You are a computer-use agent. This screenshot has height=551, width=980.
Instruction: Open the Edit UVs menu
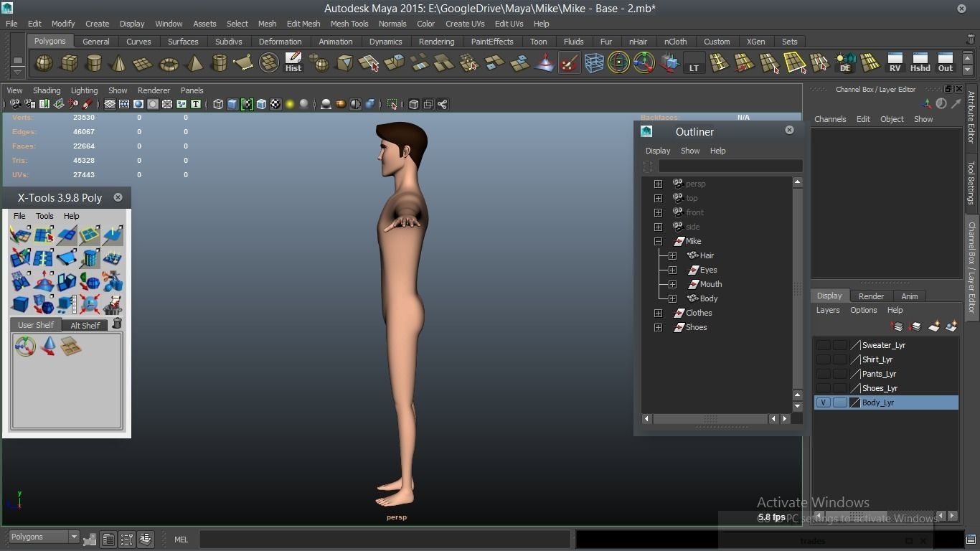coord(509,24)
